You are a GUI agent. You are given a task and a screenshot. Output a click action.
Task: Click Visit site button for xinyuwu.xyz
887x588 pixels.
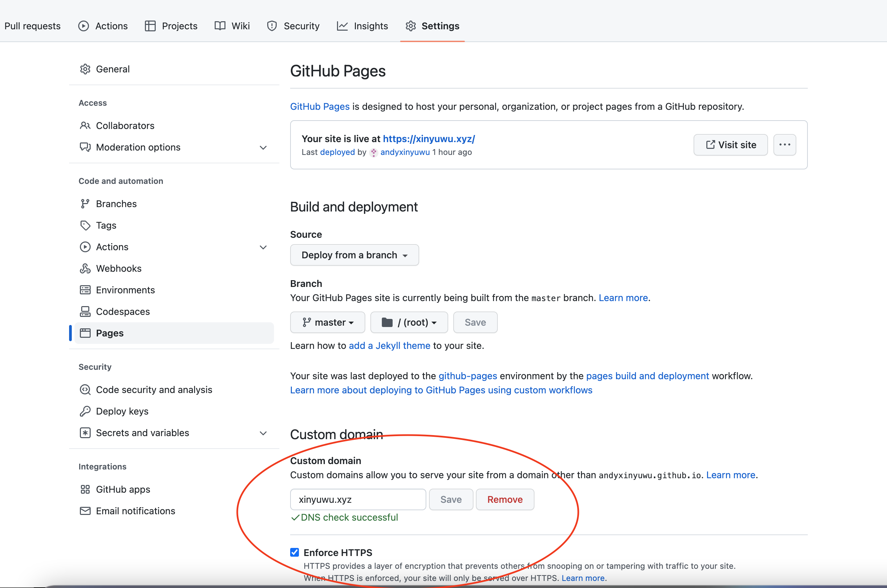coord(730,144)
